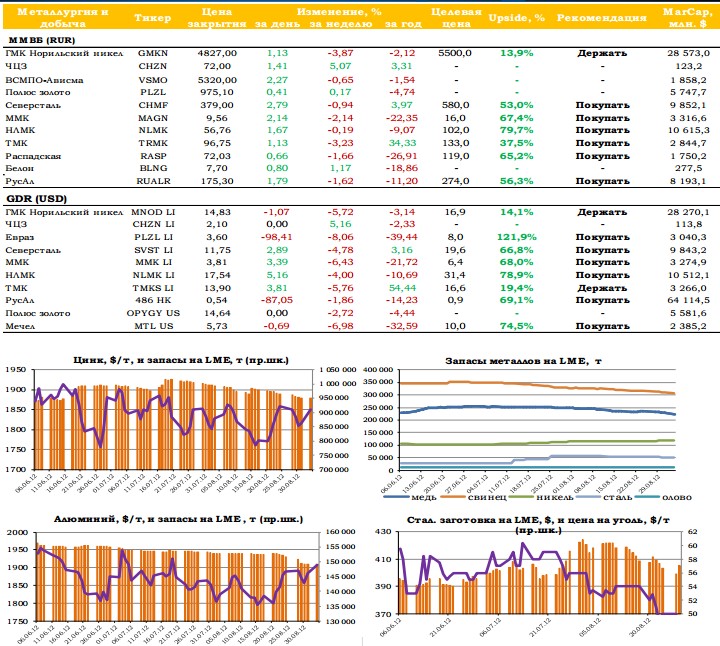Viewport: 720px width, 646px height.
Task: Click the Целевая цена column header
Action: pyautogui.click(x=456, y=18)
